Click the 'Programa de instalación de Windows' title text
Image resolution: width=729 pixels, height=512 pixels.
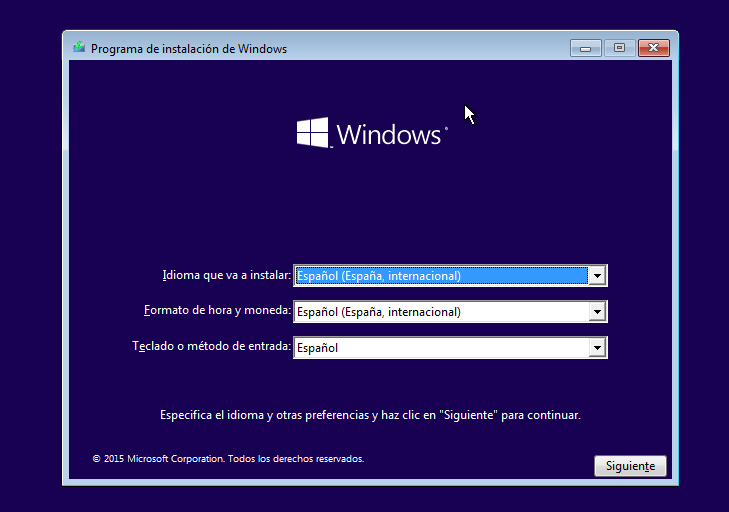(x=189, y=49)
